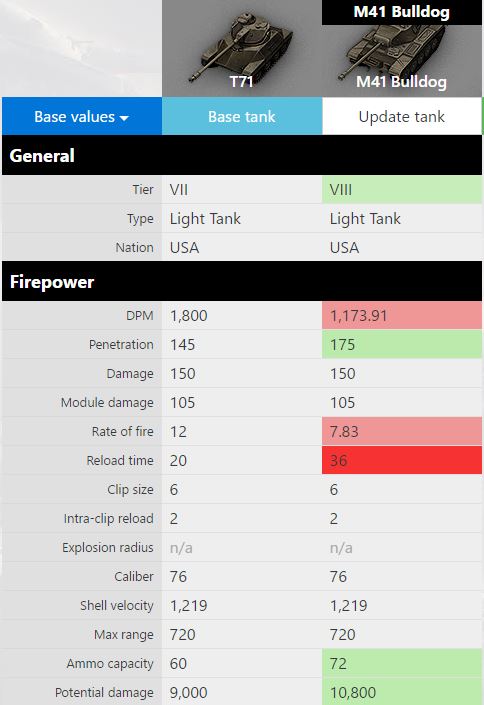Select the T71 DPM value 1,800
Image resolution: width=484 pixels, height=705 pixels.
click(x=188, y=316)
